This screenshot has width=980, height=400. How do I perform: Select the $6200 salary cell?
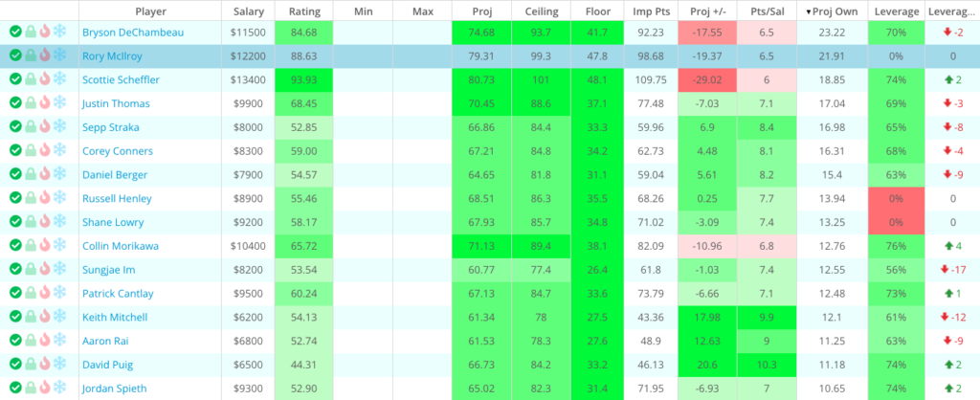[x=249, y=317]
